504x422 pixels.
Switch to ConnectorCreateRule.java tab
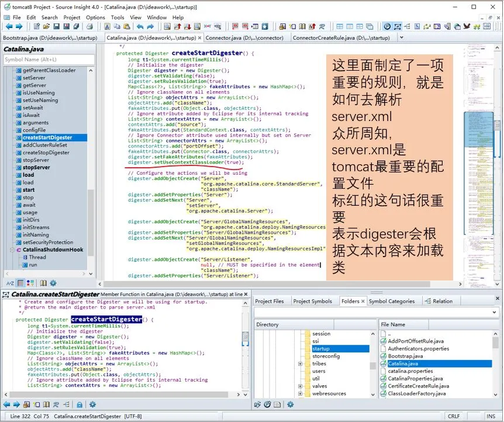(341, 38)
